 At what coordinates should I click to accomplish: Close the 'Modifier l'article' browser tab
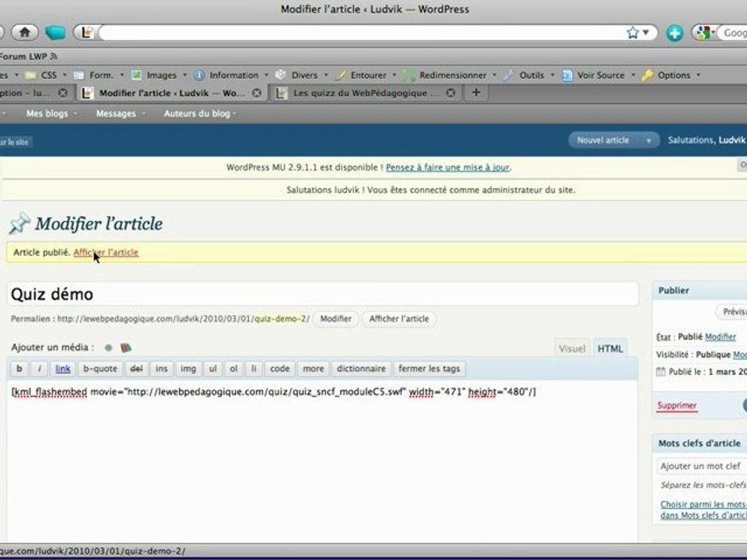coord(257,93)
